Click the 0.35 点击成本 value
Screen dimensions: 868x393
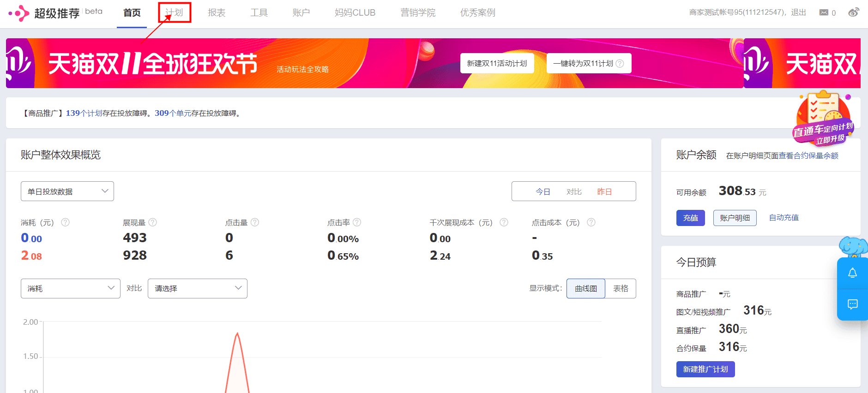click(542, 256)
